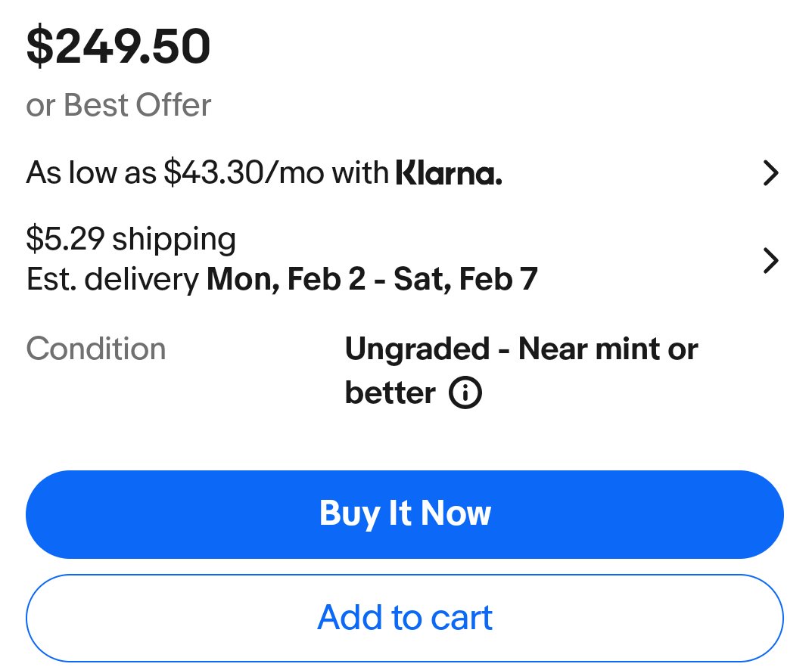Click the word shipping after $5.29
The image size is (812, 670).
pos(174,240)
